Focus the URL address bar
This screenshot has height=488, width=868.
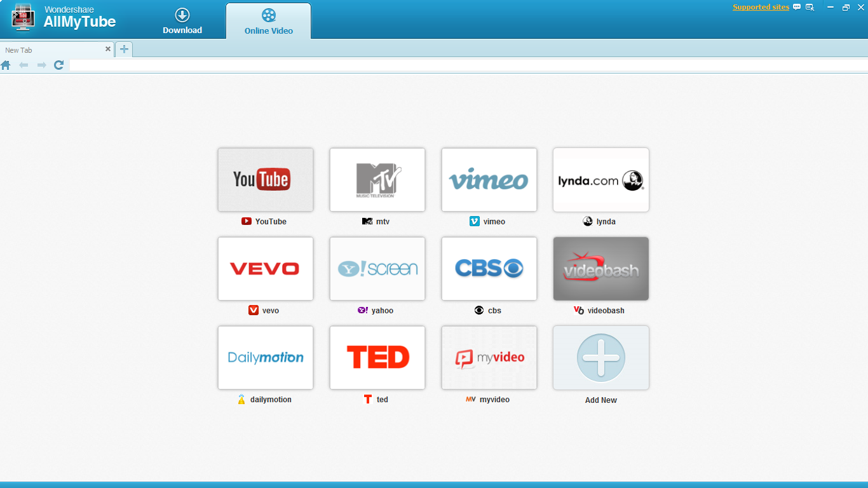pos(468,65)
